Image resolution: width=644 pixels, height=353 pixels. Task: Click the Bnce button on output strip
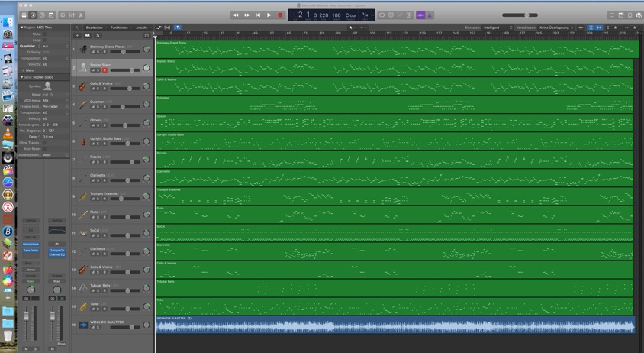[x=61, y=344]
